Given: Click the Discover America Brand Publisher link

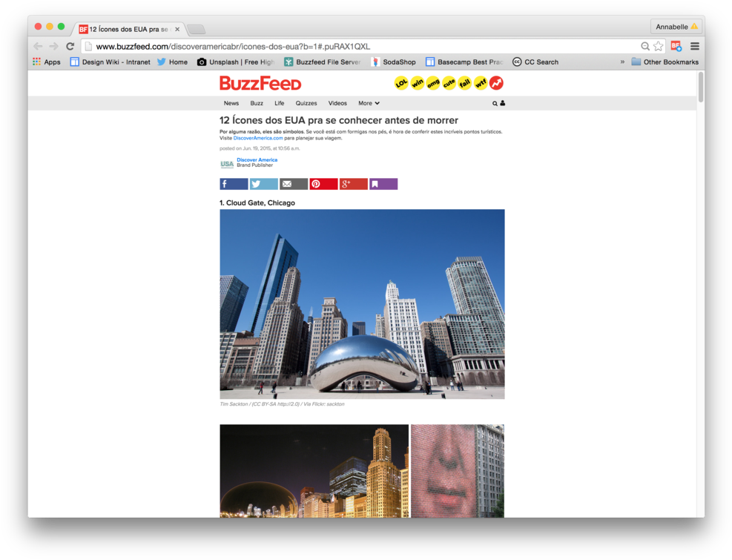Looking at the screenshot, I should [257, 161].
